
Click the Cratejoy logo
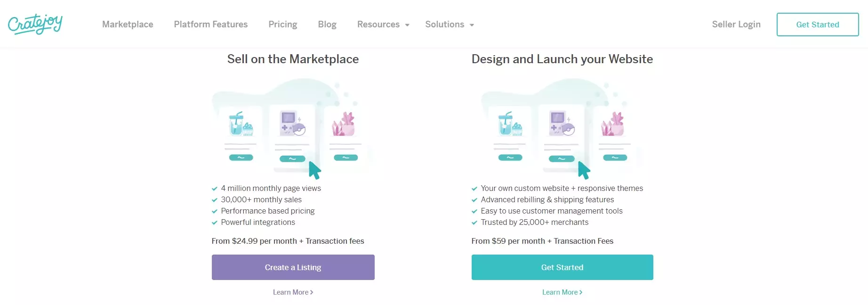[35, 24]
